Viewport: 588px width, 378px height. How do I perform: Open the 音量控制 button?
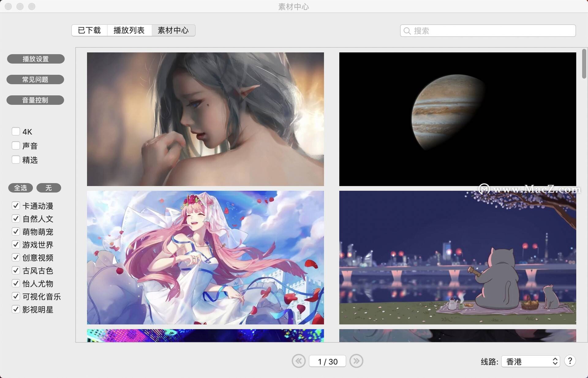click(35, 100)
